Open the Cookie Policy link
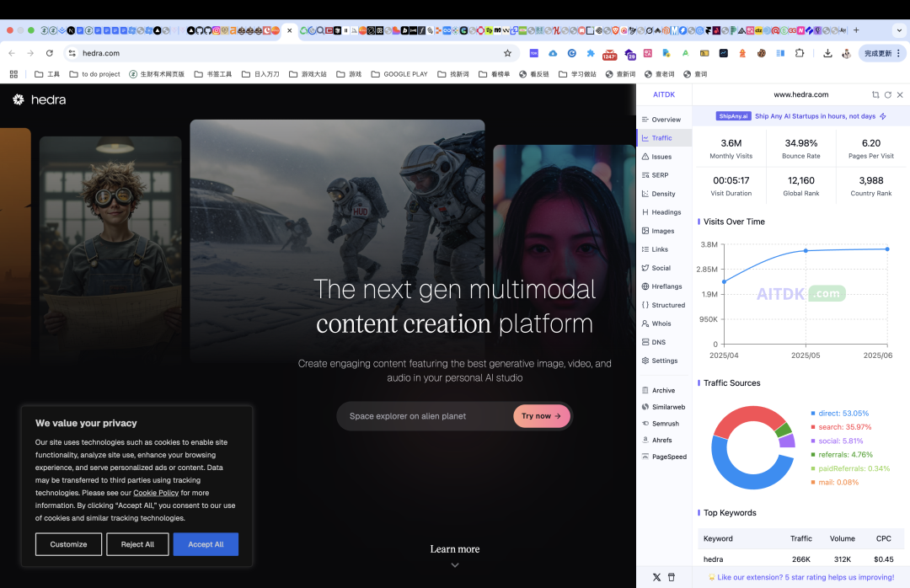The image size is (910, 588). (x=156, y=493)
